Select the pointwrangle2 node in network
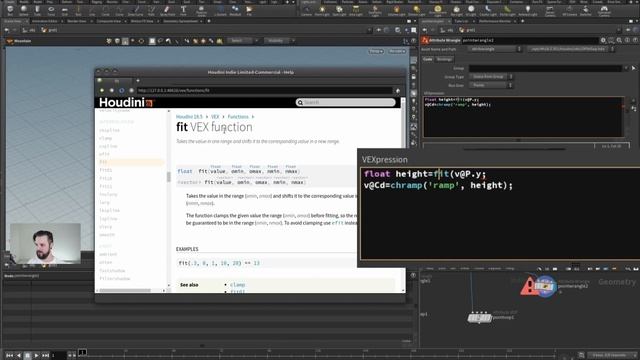This screenshot has height=360, width=640. 545,286
